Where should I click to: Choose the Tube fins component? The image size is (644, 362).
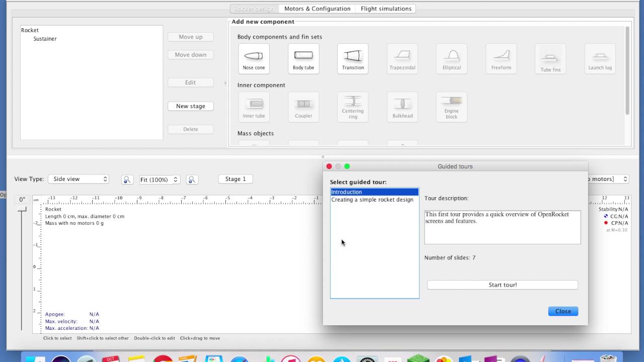click(x=550, y=59)
